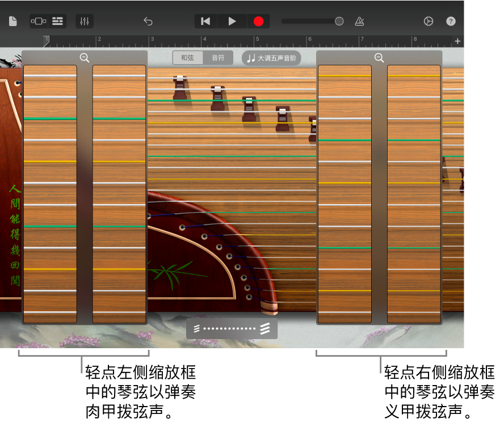The image size is (504, 427).
Task: Zoom out the right string panel
Action: 379,58
